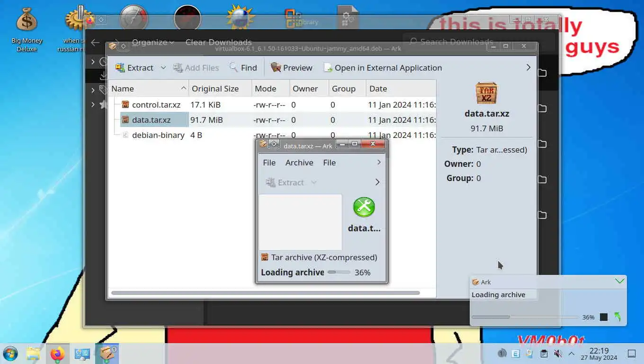This screenshot has width=644, height=364.
Task: Click the Date column header
Action: click(401, 89)
